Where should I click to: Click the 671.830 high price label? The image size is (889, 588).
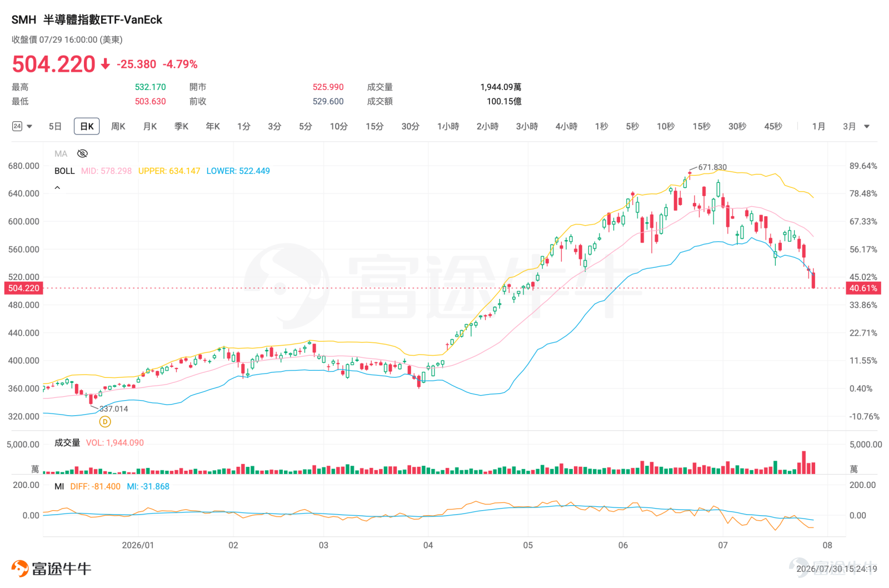click(x=712, y=167)
